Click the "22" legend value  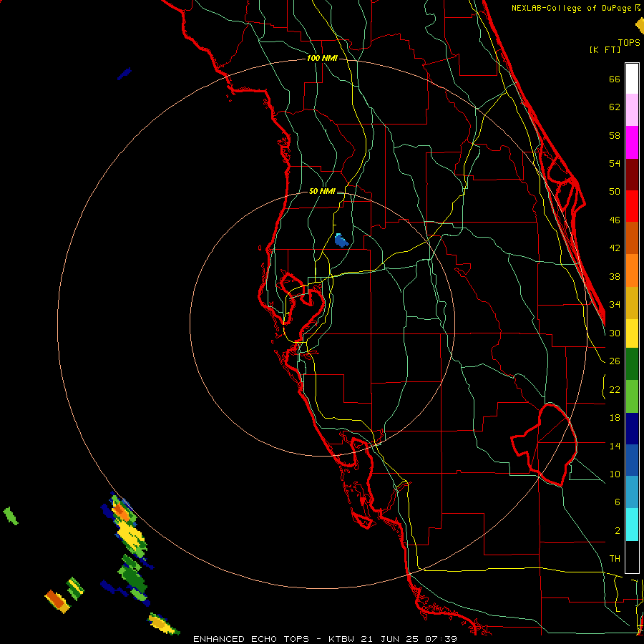pyautogui.click(x=615, y=389)
